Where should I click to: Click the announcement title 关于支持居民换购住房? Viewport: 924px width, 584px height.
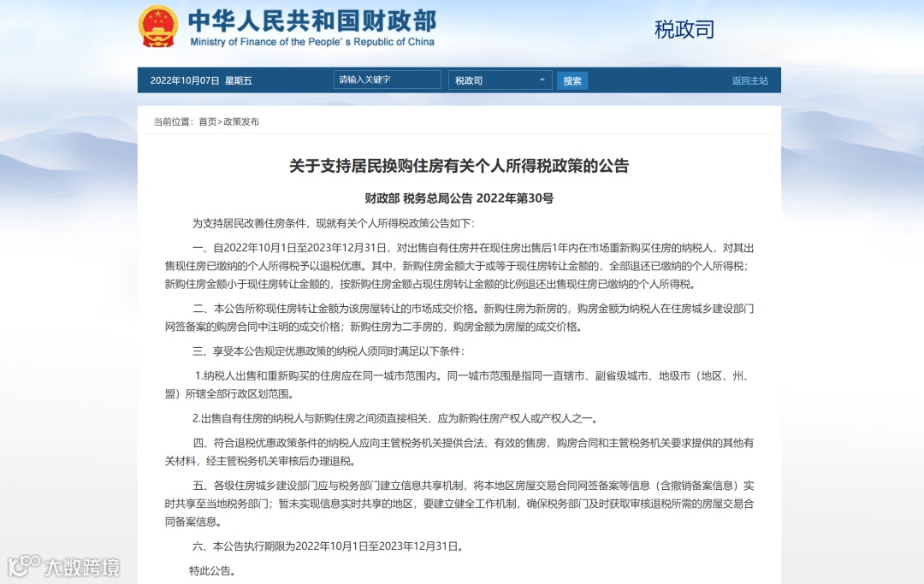coord(459,166)
